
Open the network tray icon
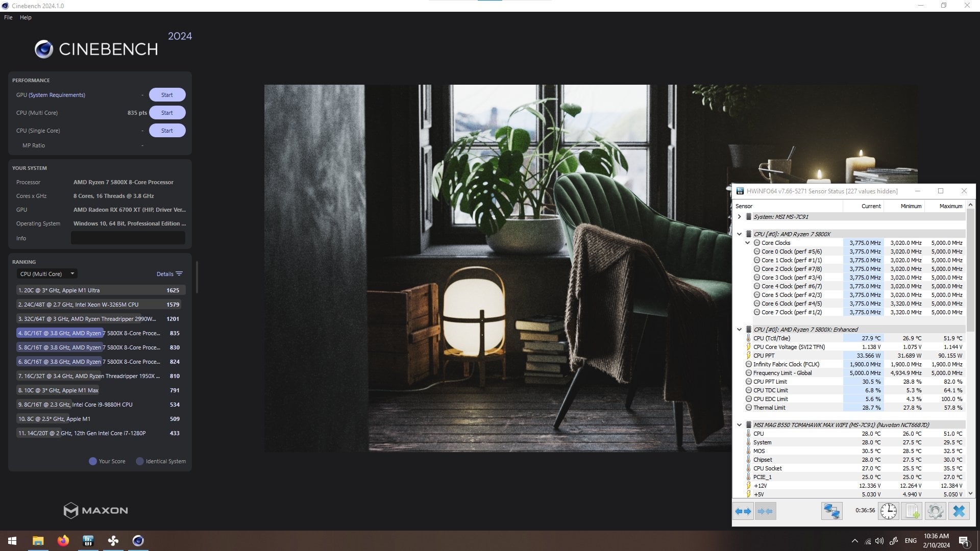[x=868, y=541]
